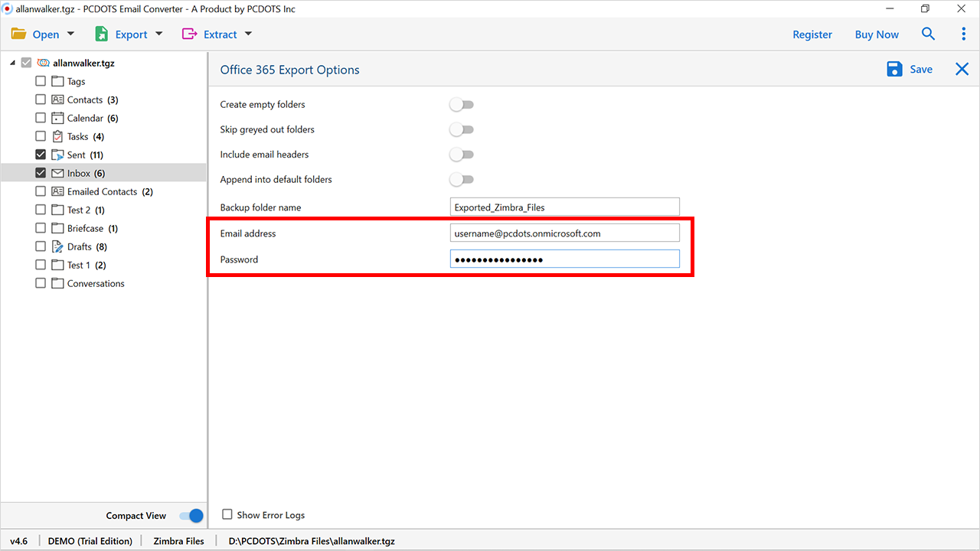Select the Inbox (6) tree row
This screenshot has height=551, width=980.
pos(103,173)
